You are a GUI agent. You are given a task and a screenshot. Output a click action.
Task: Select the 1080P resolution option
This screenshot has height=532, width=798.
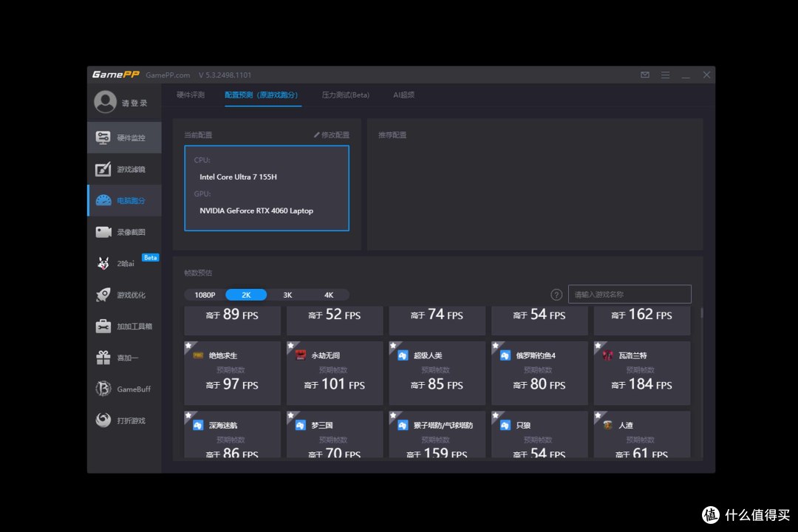click(x=205, y=295)
